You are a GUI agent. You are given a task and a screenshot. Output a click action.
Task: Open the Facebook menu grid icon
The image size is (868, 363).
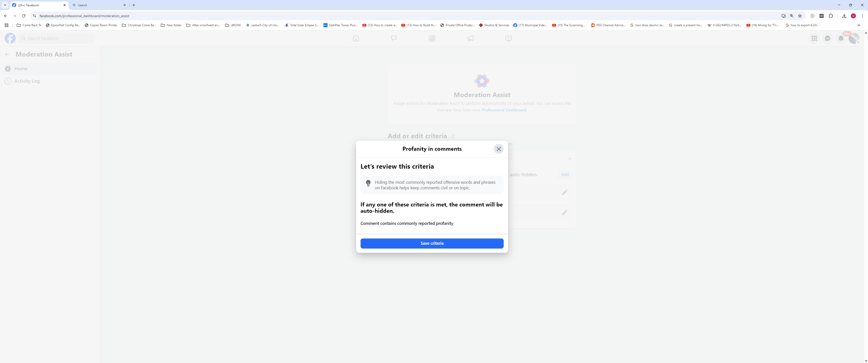(x=814, y=38)
